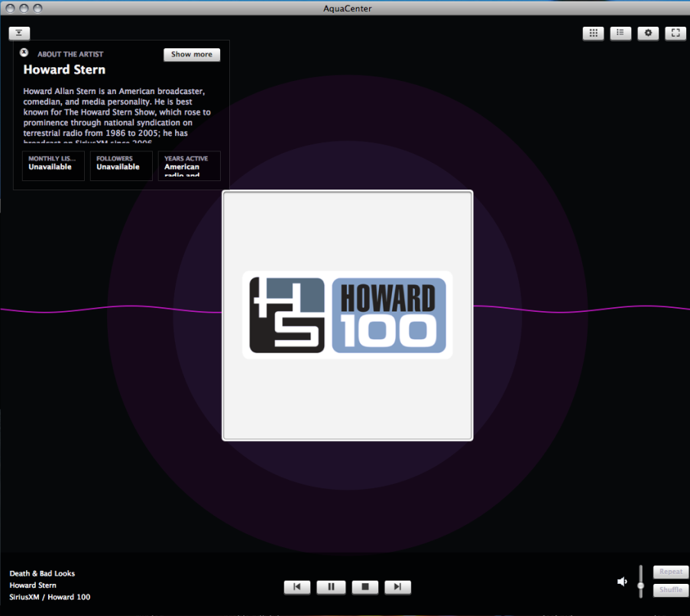690x616 pixels.
Task: Click the Show more button
Action: [192, 54]
